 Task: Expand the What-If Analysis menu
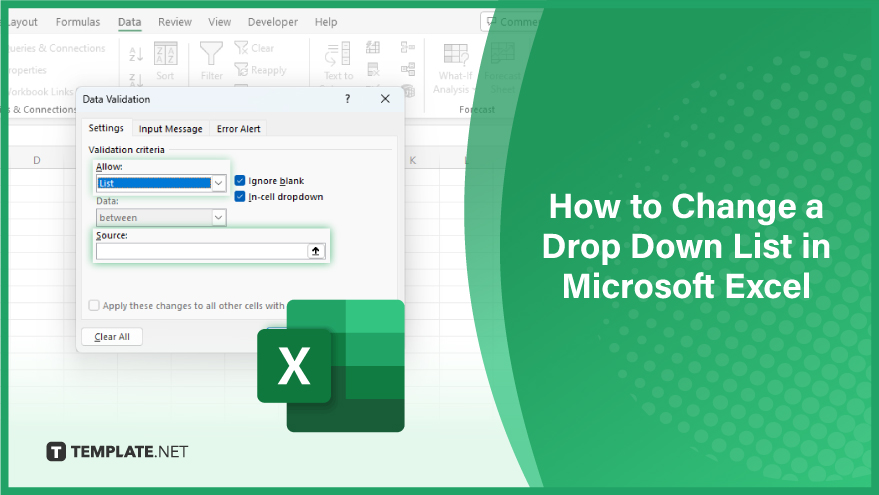click(455, 68)
